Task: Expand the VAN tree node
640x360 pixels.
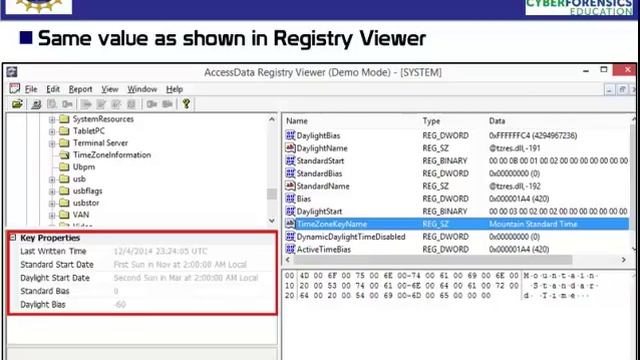Action: pos(52,215)
